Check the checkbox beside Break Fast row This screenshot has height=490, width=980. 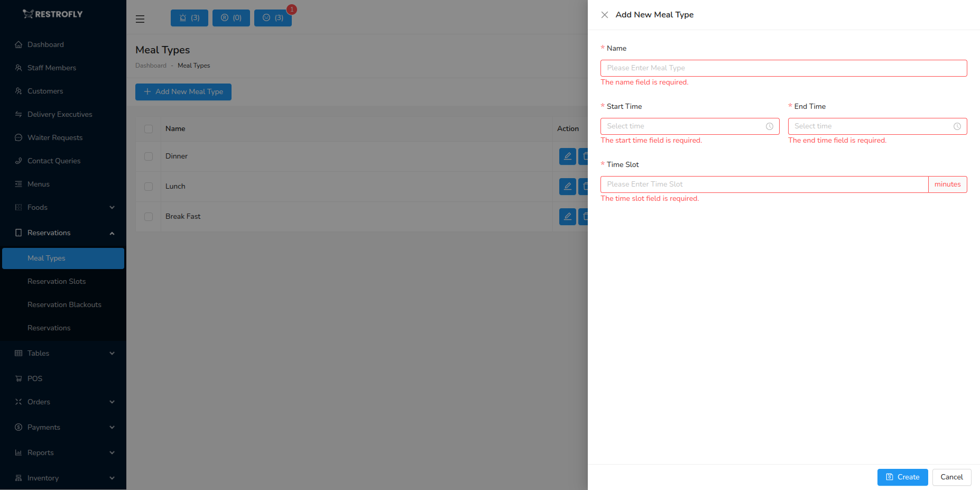click(x=148, y=217)
